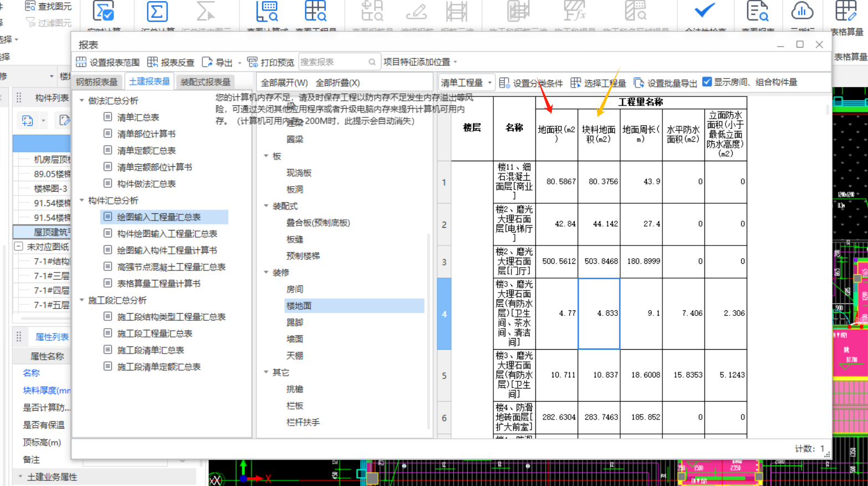This screenshot has height=486, width=868.
Task: Click the vertical scrollbar of category list
Action: (x=428, y=332)
